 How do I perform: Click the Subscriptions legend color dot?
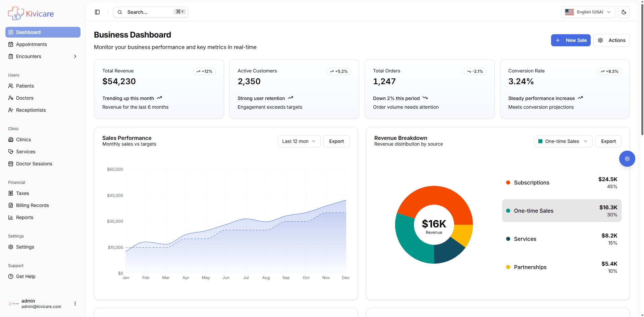(x=508, y=182)
